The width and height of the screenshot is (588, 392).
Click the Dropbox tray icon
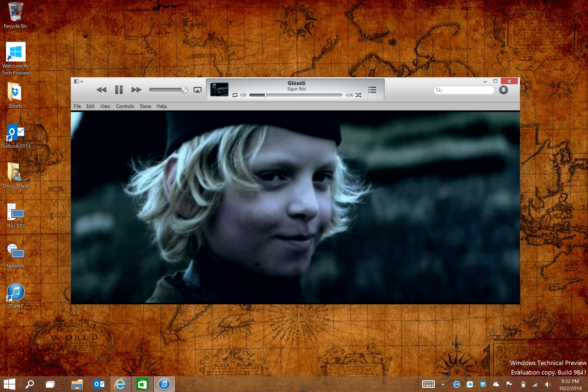[483, 384]
